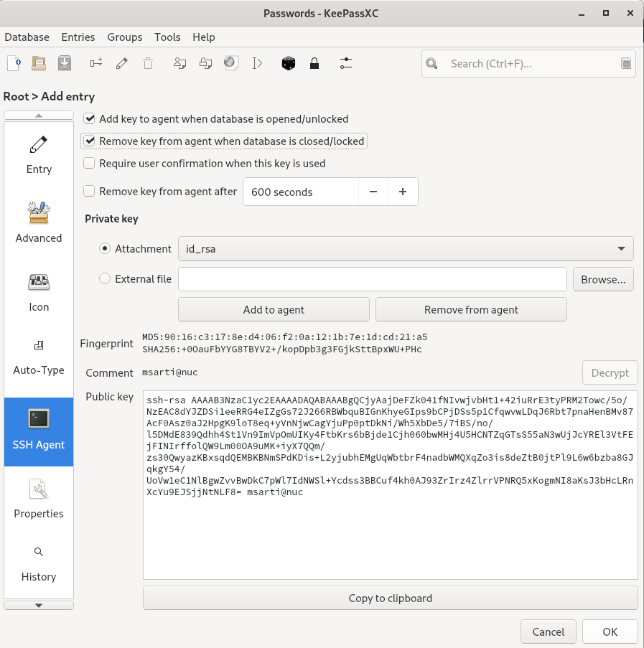Image resolution: width=644 pixels, height=648 pixels.
Task: Click the SHA256 fingerprint text
Action: point(282,349)
